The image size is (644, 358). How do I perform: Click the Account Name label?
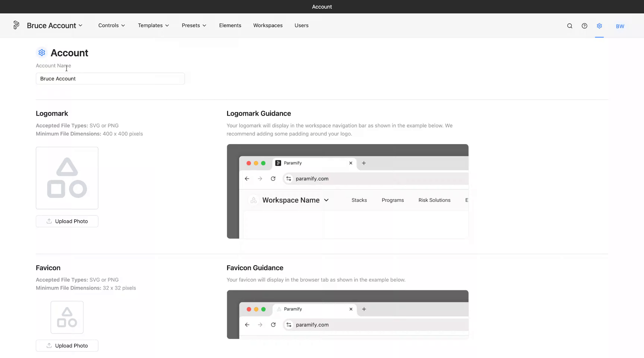tap(53, 66)
